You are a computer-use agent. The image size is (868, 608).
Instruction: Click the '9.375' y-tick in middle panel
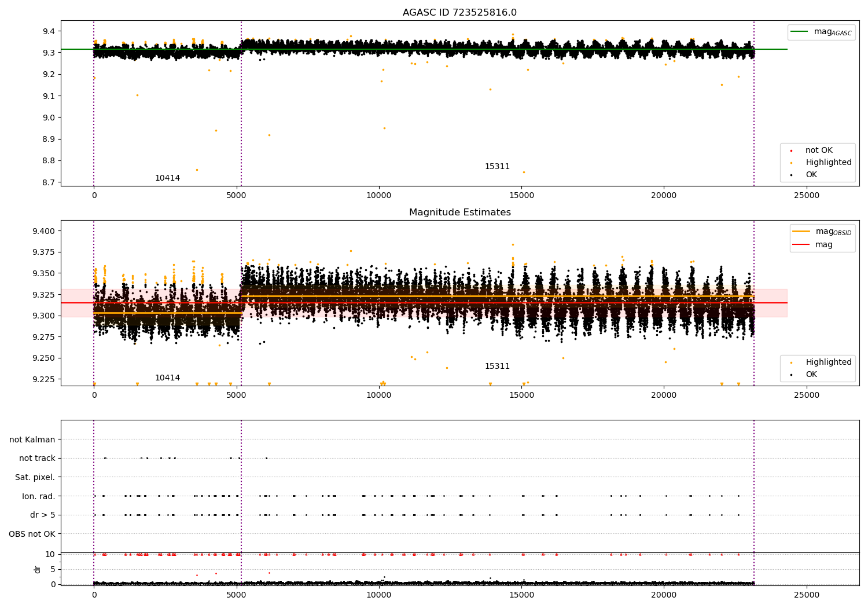pyautogui.click(x=43, y=252)
